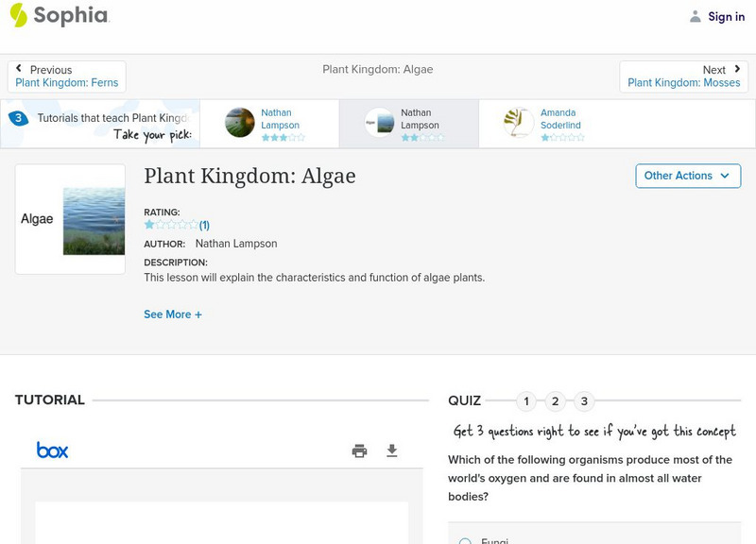Click the Sign in link
This screenshot has height=544, width=756.
tap(726, 16)
